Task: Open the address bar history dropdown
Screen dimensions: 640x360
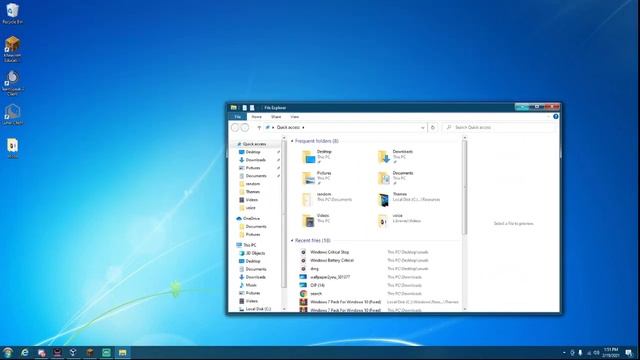Action: 422,128
